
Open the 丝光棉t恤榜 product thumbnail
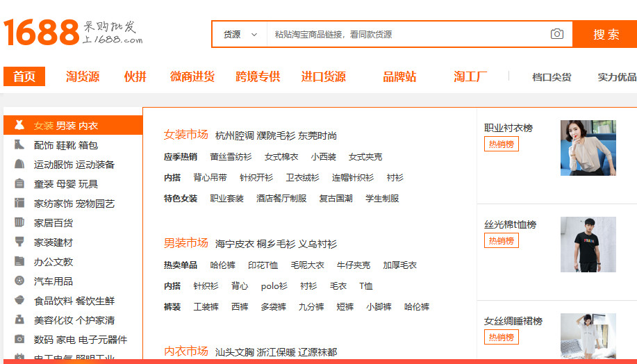[x=588, y=245]
